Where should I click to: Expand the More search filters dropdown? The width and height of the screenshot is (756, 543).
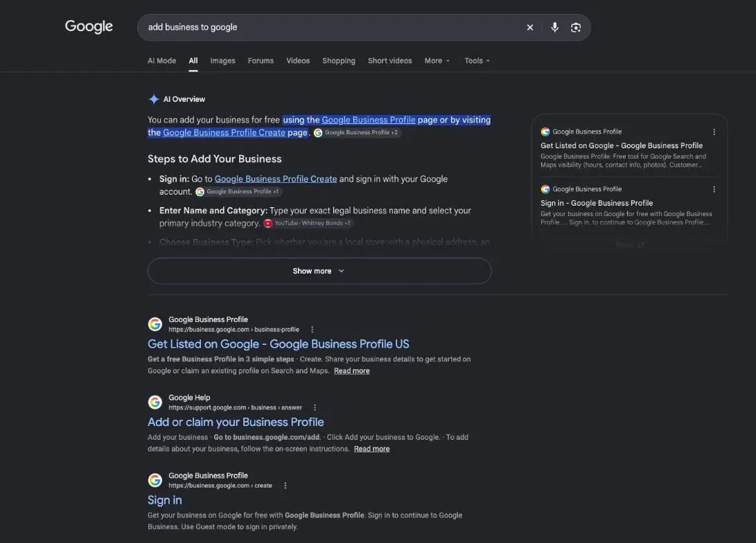coord(437,61)
